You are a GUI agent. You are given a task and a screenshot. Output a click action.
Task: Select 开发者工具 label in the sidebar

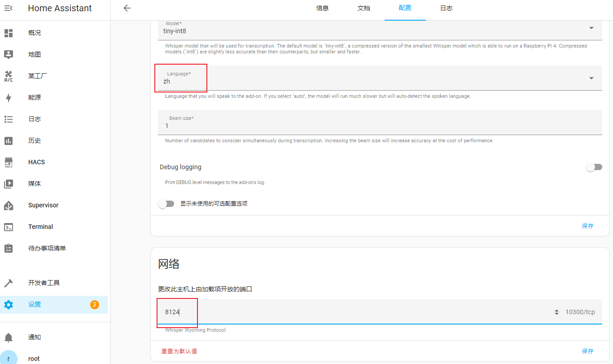(x=44, y=283)
